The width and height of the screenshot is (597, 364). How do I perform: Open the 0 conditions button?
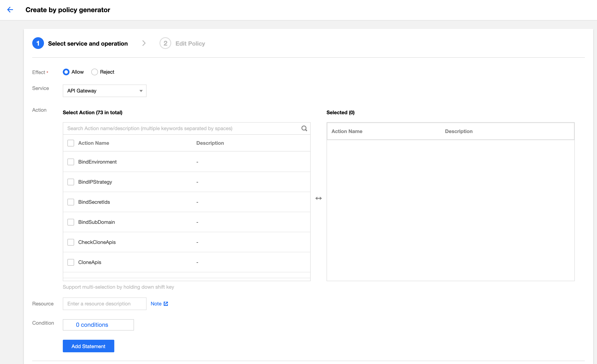pyautogui.click(x=98, y=325)
